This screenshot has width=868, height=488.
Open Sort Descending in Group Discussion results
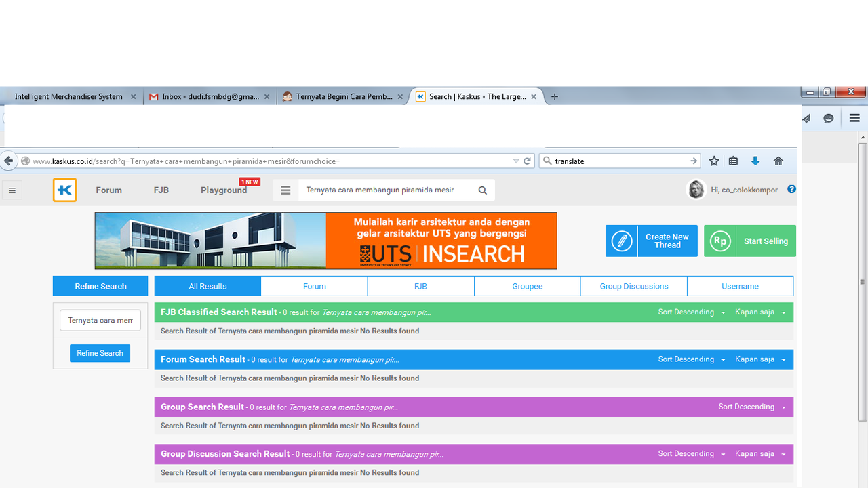692,454
